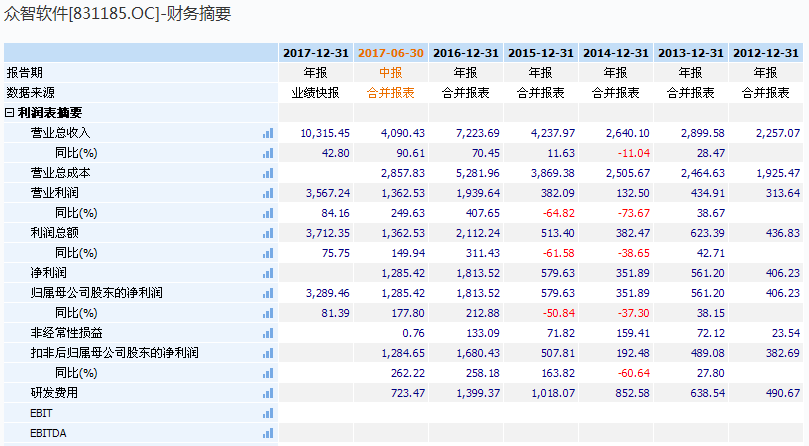Click the red value -11.04
This screenshot has width=809, height=446.
click(633, 153)
